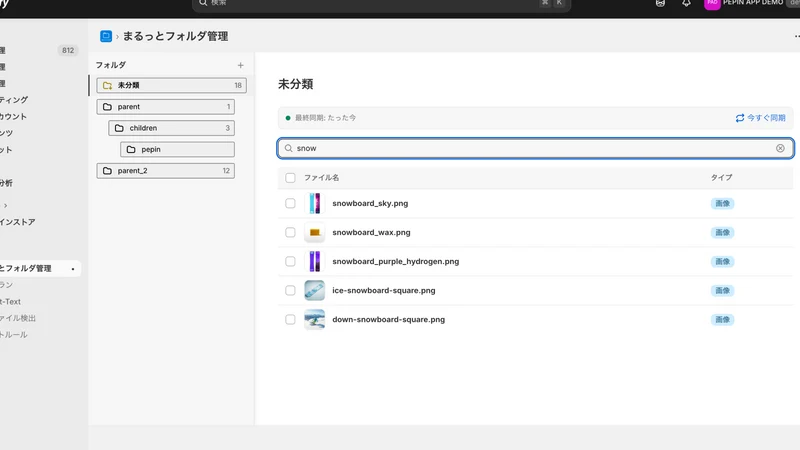Click the 未分類 page heading
Screen dimensions: 800x450
click(295, 84)
